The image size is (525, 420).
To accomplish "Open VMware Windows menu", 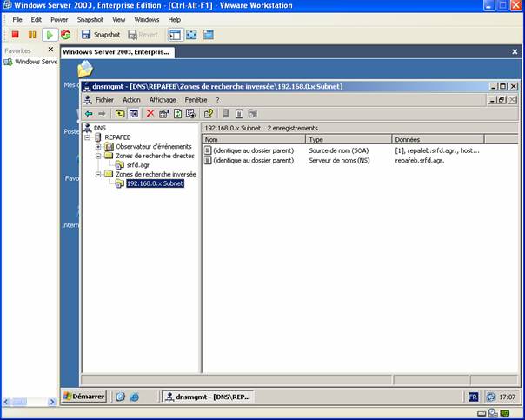I will tap(146, 20).
